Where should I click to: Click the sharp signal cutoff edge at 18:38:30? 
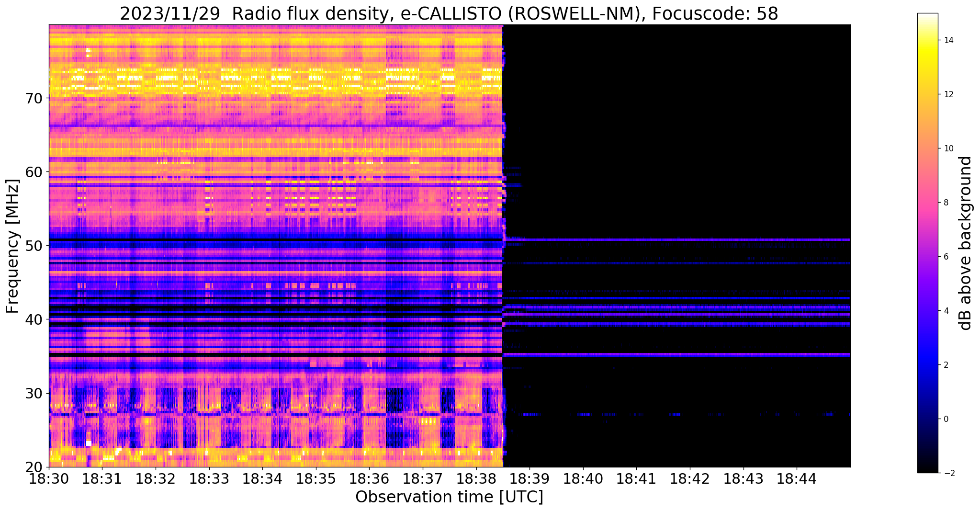[x=503, y=246]
